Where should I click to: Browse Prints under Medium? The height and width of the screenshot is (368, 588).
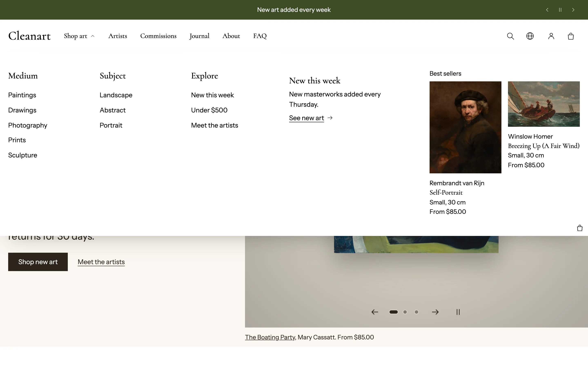click(x=17, y=140)
